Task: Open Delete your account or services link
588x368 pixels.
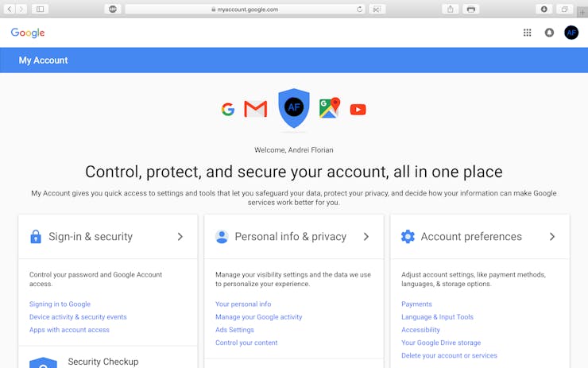Action: [x=449, y=355]
